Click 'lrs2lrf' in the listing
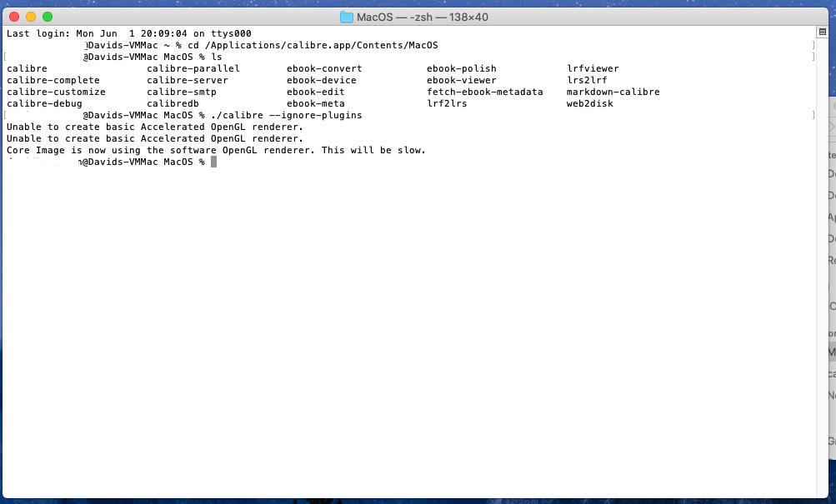 [587, 81]
